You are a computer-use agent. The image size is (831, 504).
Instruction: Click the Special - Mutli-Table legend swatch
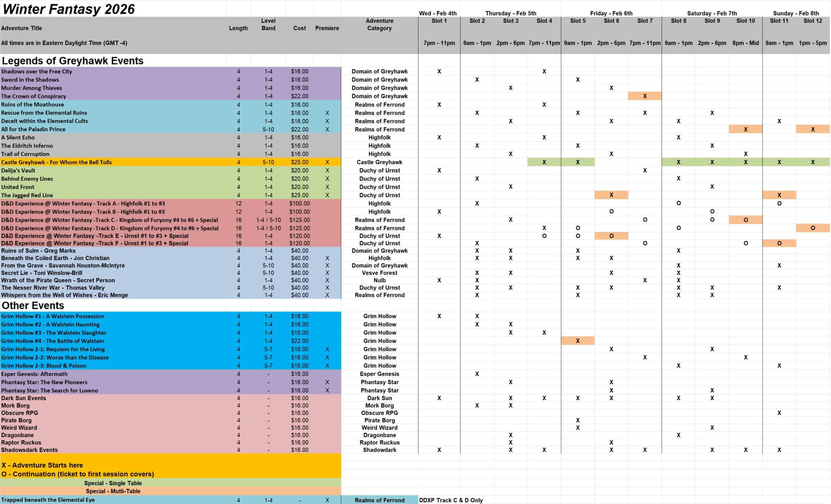[113, 491]
